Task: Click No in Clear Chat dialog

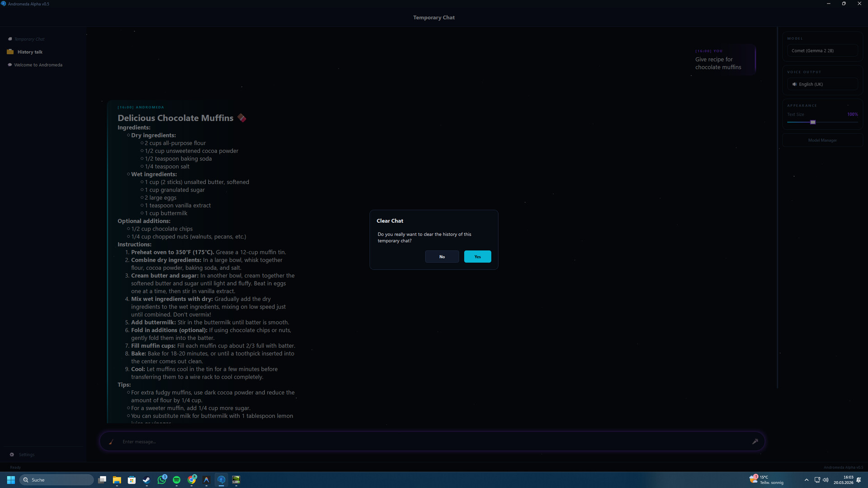Action: coord(442,257)
